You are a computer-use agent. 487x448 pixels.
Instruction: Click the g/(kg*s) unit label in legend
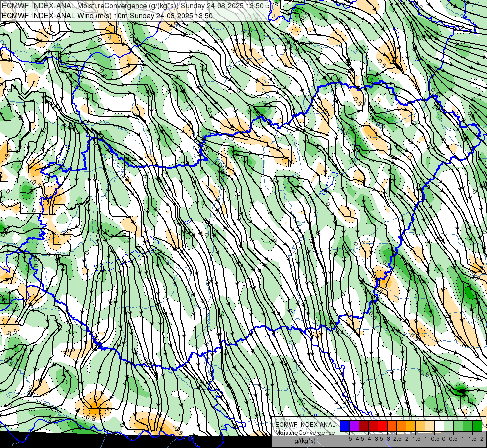[x=305, y=441]
